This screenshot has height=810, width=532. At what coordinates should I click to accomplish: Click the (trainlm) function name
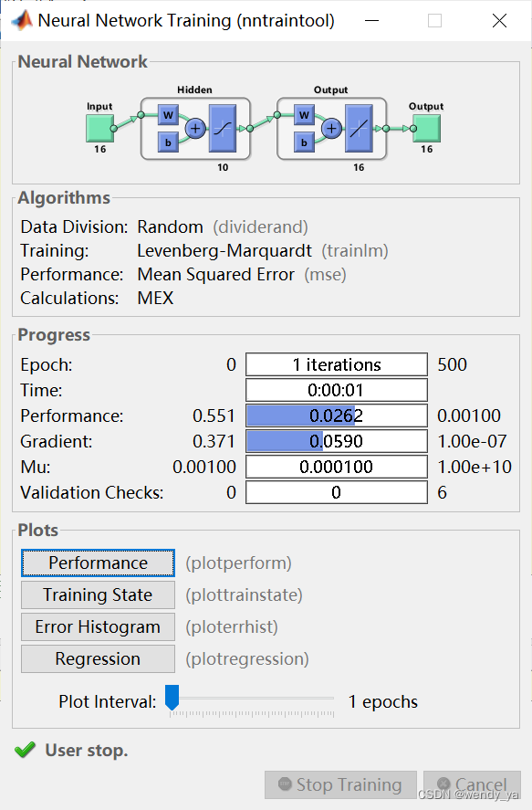click(x=355, y=251)
